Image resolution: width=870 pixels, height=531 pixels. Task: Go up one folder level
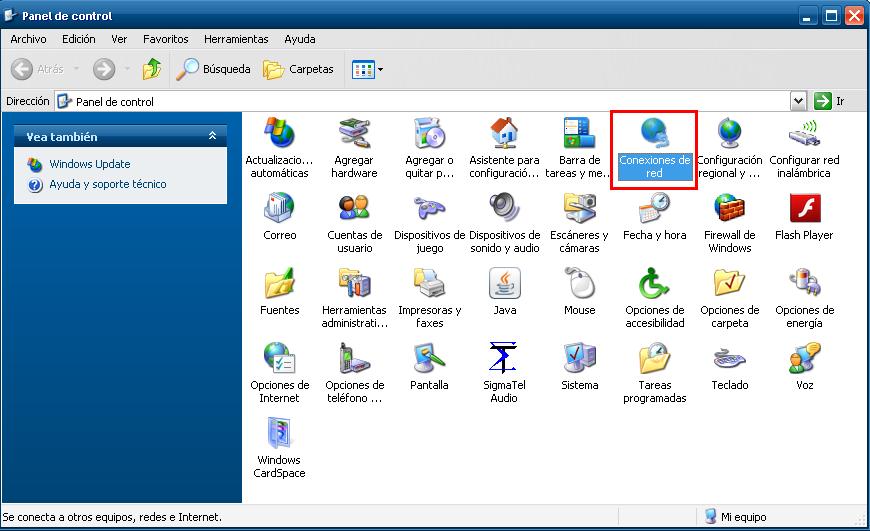151,69
